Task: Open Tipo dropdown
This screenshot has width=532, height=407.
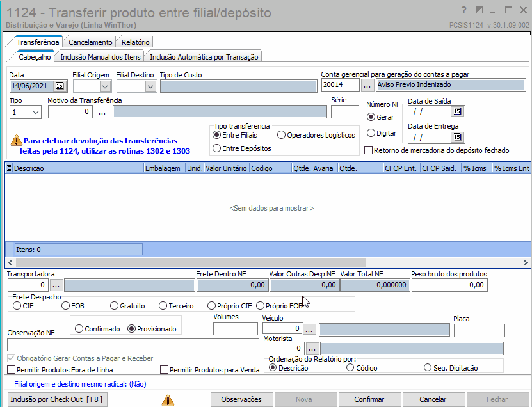Action: click(x=36, y=112)
